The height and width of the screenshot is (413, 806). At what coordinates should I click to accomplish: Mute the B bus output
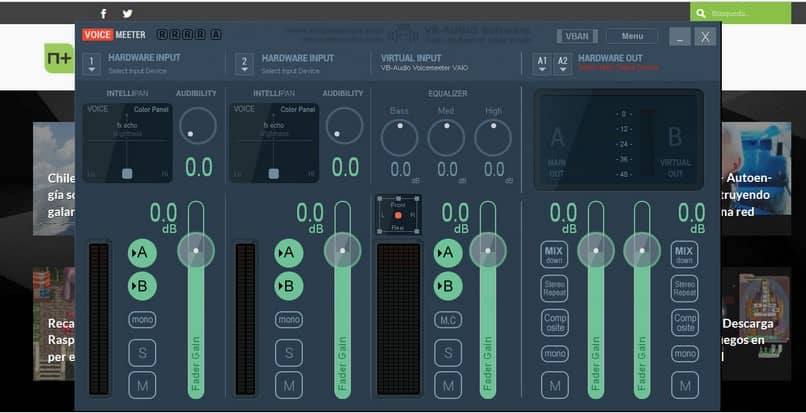pos(685,385)
